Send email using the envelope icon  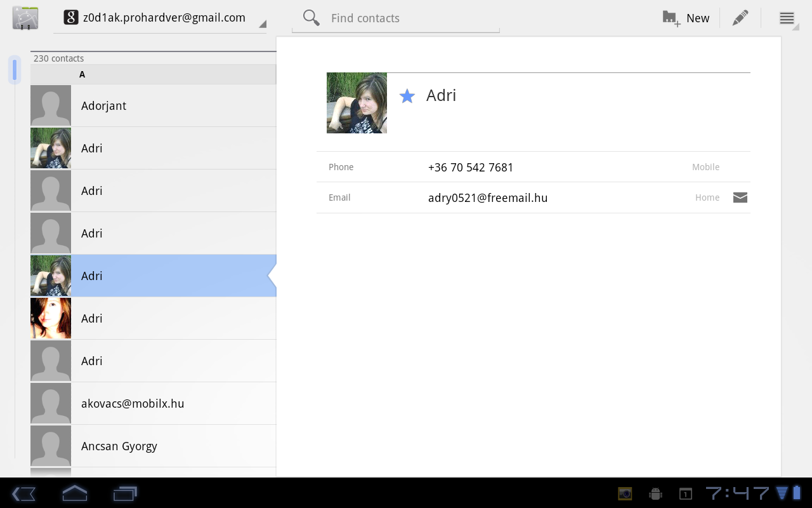(740, 197)
